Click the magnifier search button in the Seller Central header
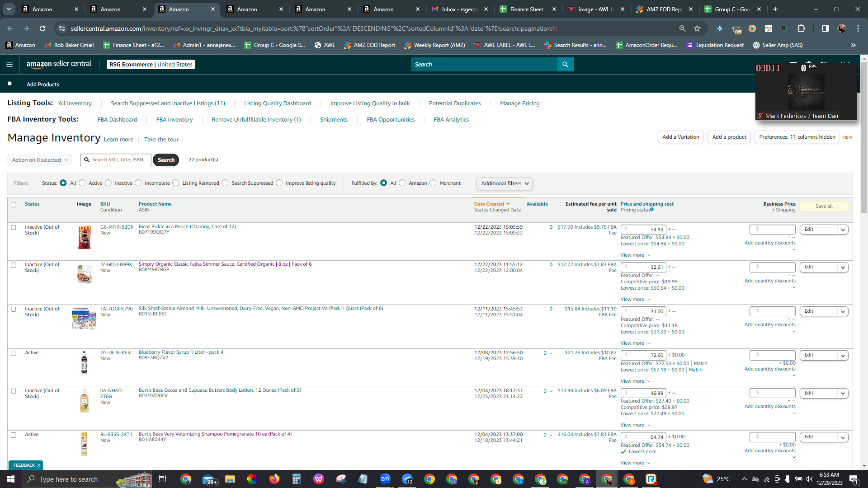868x488 pixels. tap(565, 65)
